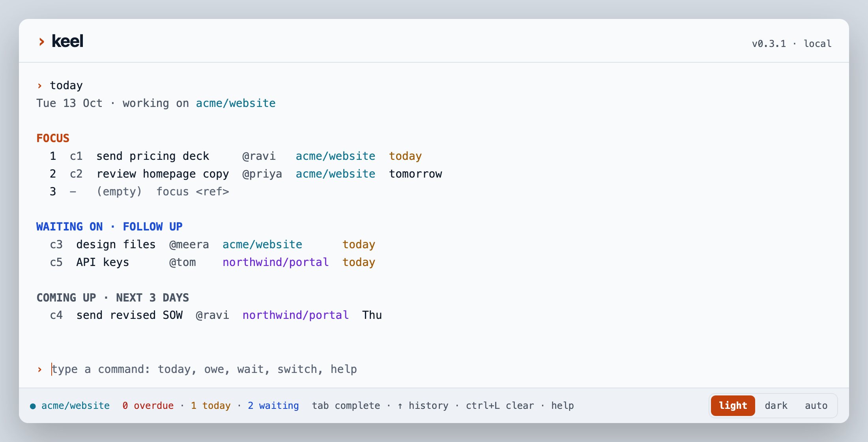Image resolution: width=868 pixels, height=442 pixels.
Task: Click the 'WAITING ON · FOLLOW UP' heading
Action: 109,227
